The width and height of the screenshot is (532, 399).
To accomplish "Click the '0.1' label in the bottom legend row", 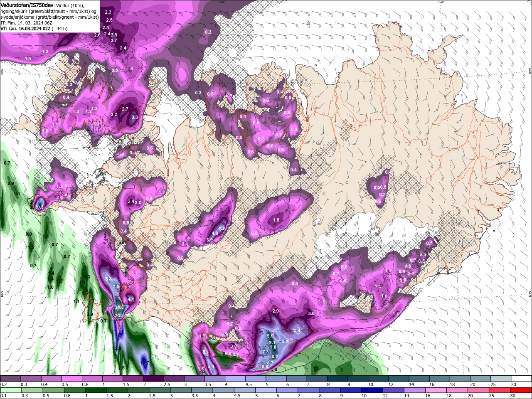I will (4, 397).
